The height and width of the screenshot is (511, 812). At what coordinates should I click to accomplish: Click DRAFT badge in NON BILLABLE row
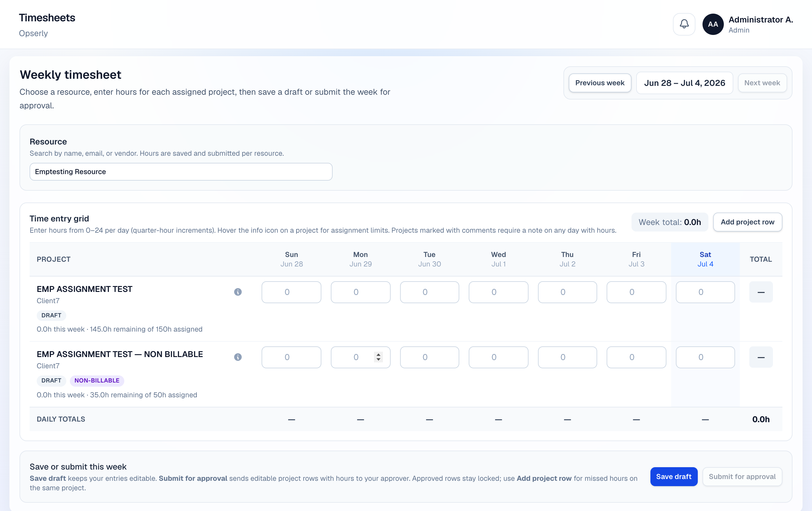pos(51,380)
